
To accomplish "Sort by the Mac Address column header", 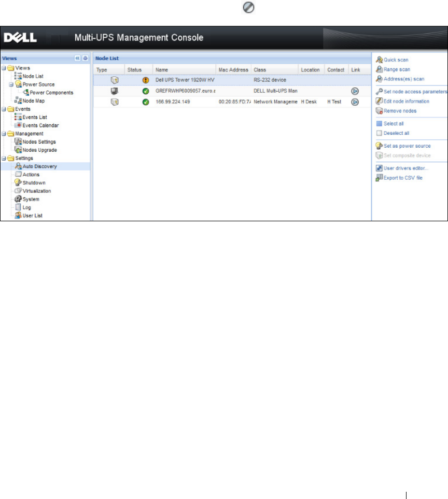I will click(x=233, y=70).
